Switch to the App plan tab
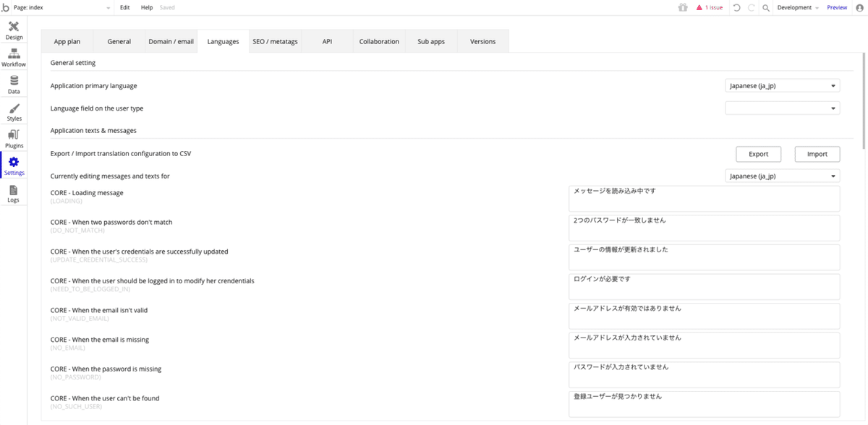The width and height of the screenshot is (868, 425). (x=67, y=41)
